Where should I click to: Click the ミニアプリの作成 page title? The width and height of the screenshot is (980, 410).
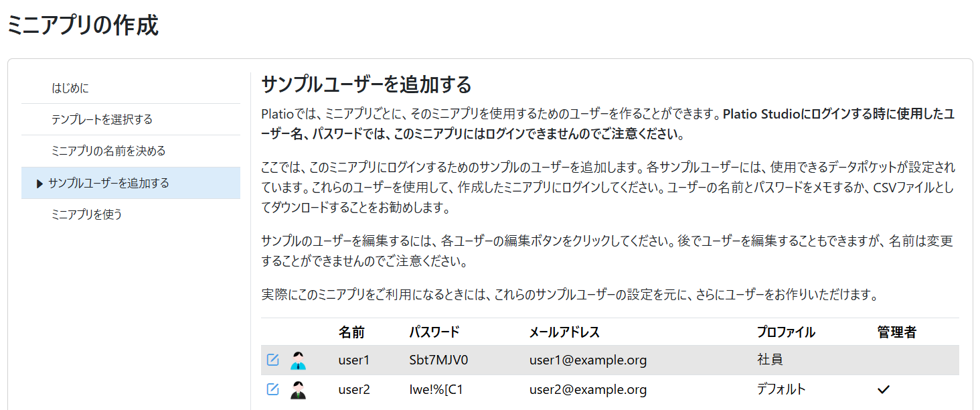82,25
